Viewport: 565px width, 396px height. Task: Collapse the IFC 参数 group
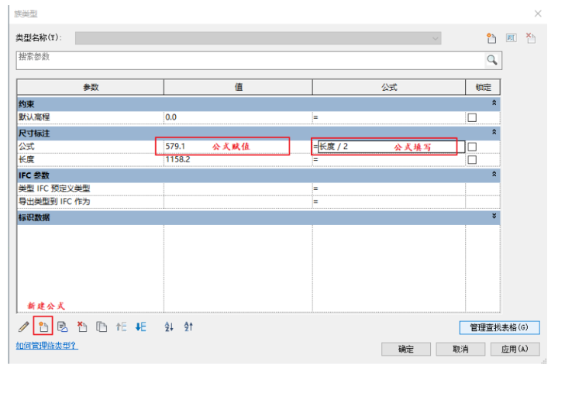(x=494, y=174)
